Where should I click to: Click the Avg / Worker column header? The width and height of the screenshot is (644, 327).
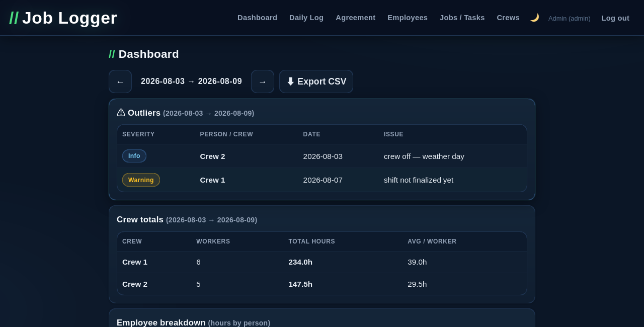(432, 241)
